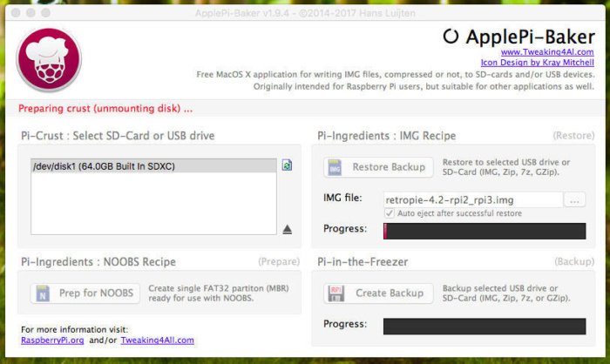Click the IMG icon on Restore Backup
The image size is (610, 364).
(335, 167)
